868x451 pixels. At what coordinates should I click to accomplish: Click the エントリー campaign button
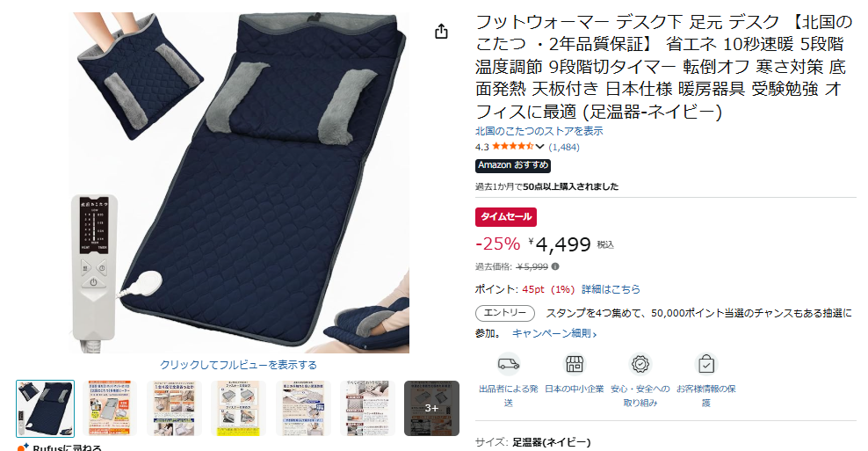(x=505, y=313)
